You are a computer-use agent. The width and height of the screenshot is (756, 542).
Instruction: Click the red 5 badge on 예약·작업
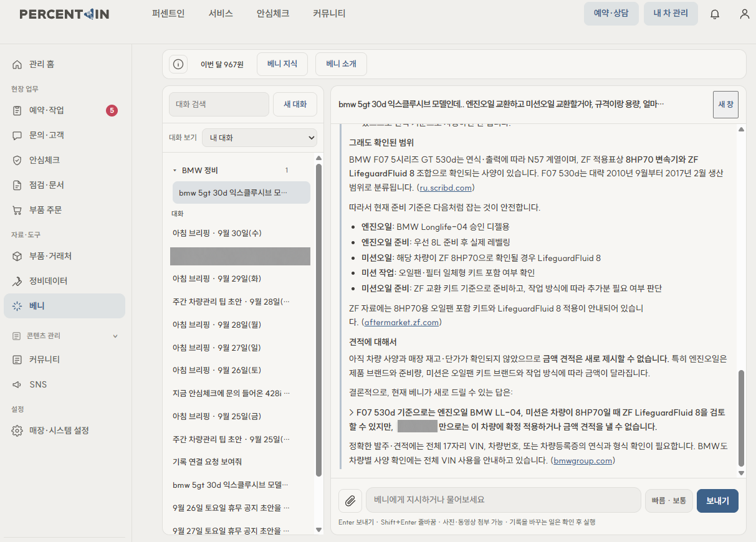click(112, 110)
